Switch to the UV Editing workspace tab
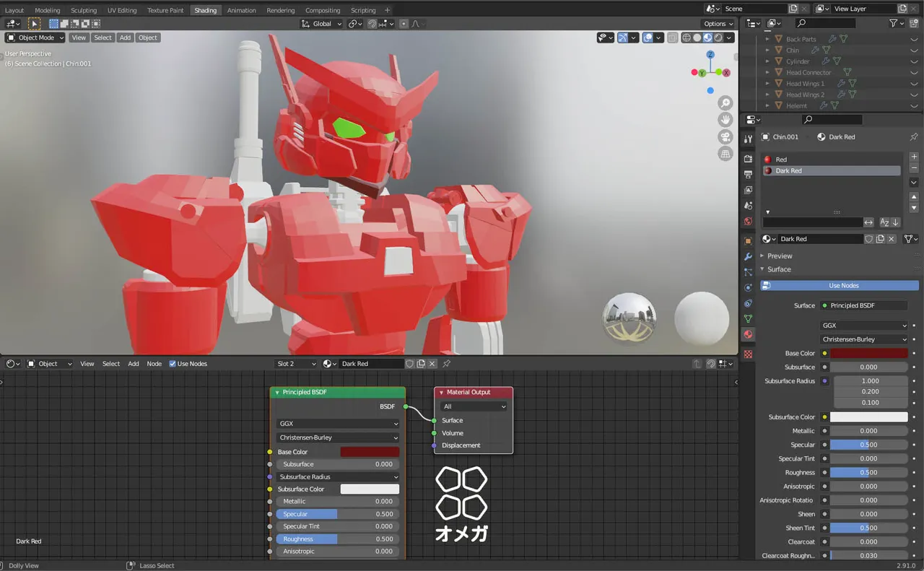Image resolution: width=924 pixels, height=571 pixels. pyautogui.click(x=122, y=10)
